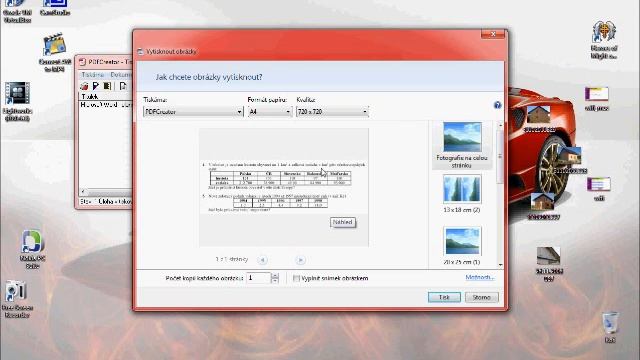The image size is (640, 360).
Task: Click the layout list scrollbar thumb
Action: [x=500, y=156]
